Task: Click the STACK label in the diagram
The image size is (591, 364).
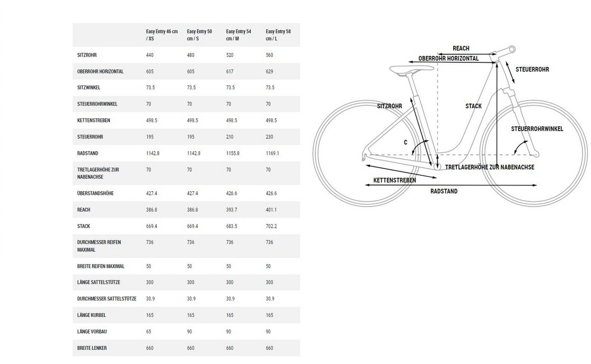Action: tap(473, 106)
